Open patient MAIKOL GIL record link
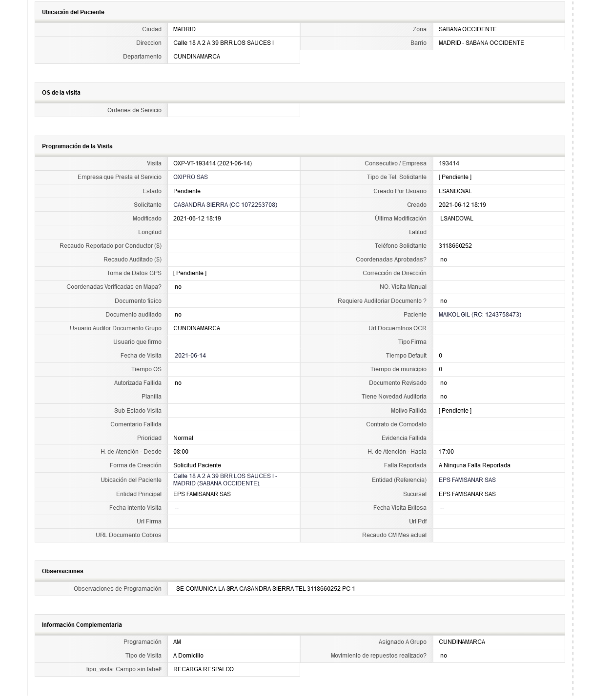Viewport: 592px width, 700px height. click(x=480, y=315)
